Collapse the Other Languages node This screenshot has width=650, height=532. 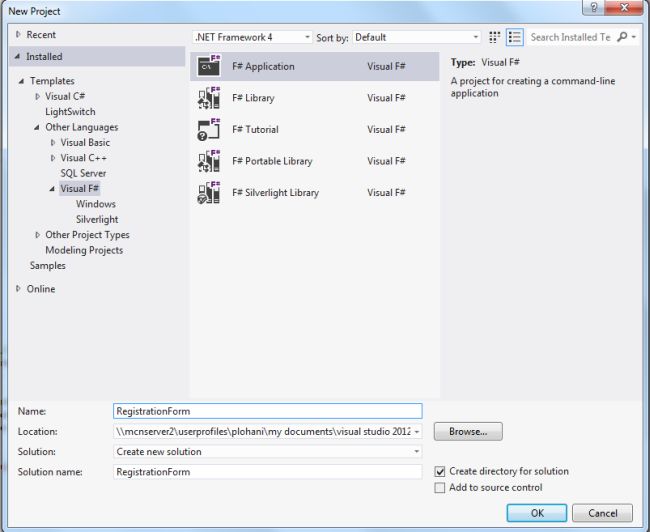click(x=36, y=127)
